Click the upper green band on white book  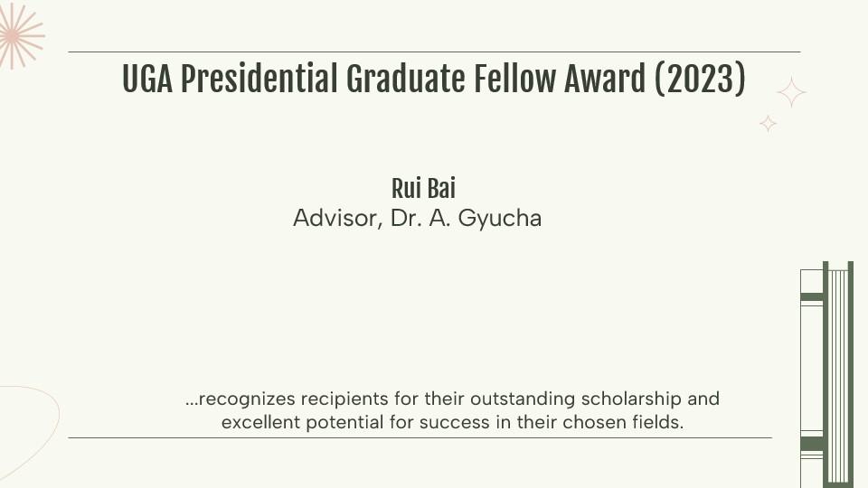tap(812, 297)
